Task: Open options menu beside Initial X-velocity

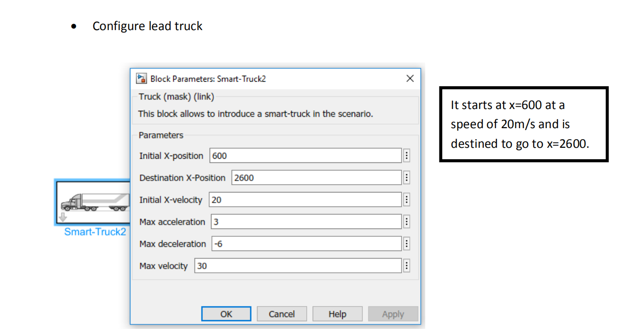Action: click(407, 200)
